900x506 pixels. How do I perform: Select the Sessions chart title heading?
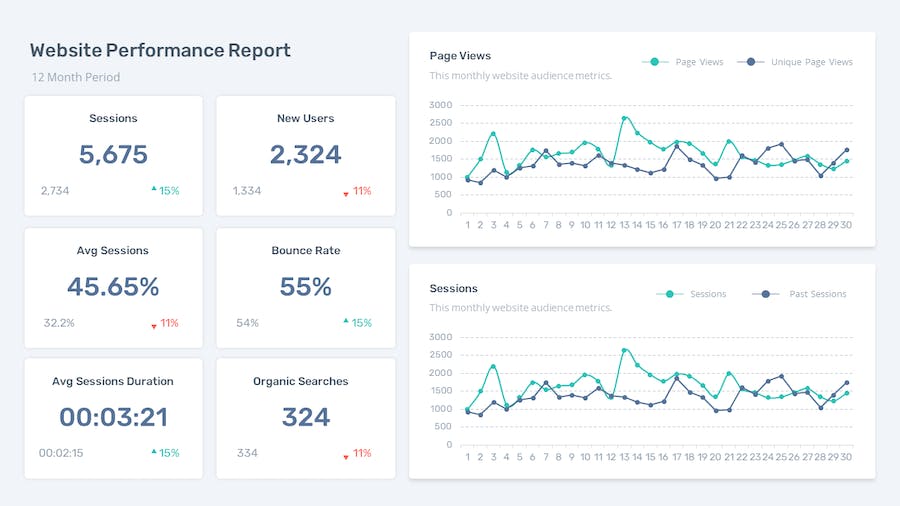coord(453,288)
